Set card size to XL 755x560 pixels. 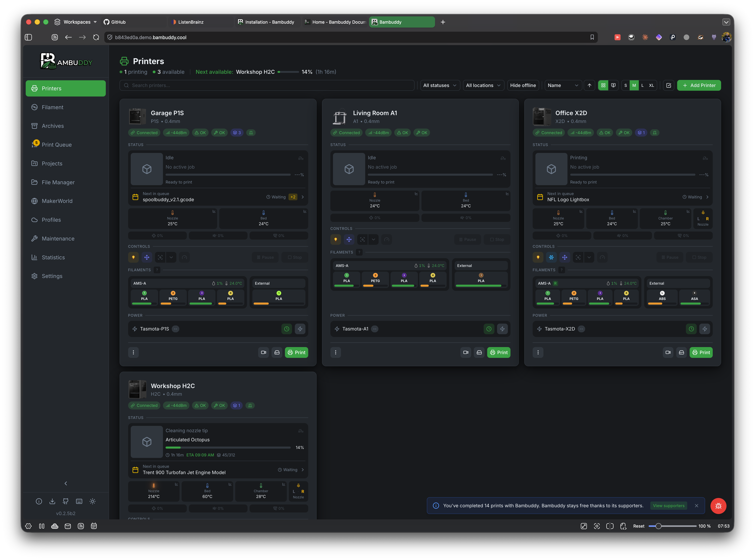(x=651, y=86)
